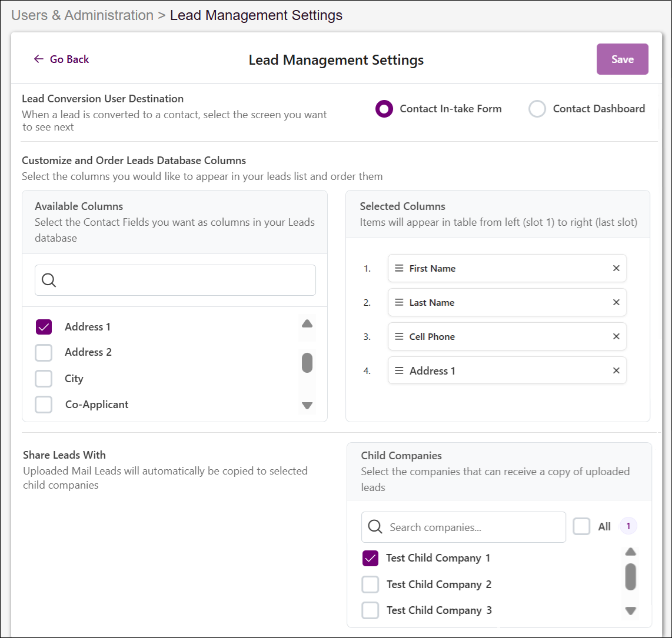Click the Search companies magnifier icon
Image resolution: width=672 pixels, height=638 pixels.
tap(375, 527)
